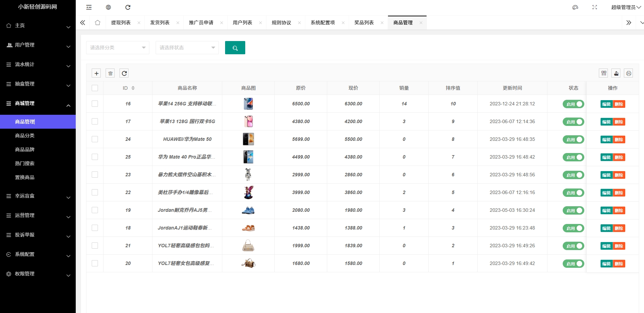This screenshot has width=644, height=313.
Task: Sort the table by ID column arrows
Action: tap(133, 88)
